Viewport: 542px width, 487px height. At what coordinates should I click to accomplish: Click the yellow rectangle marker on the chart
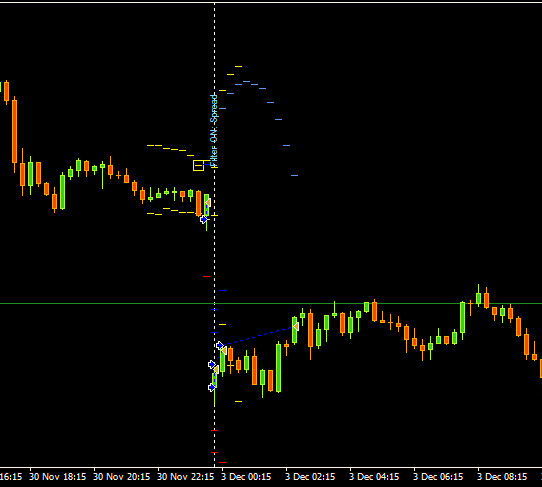tap(198, 166)
